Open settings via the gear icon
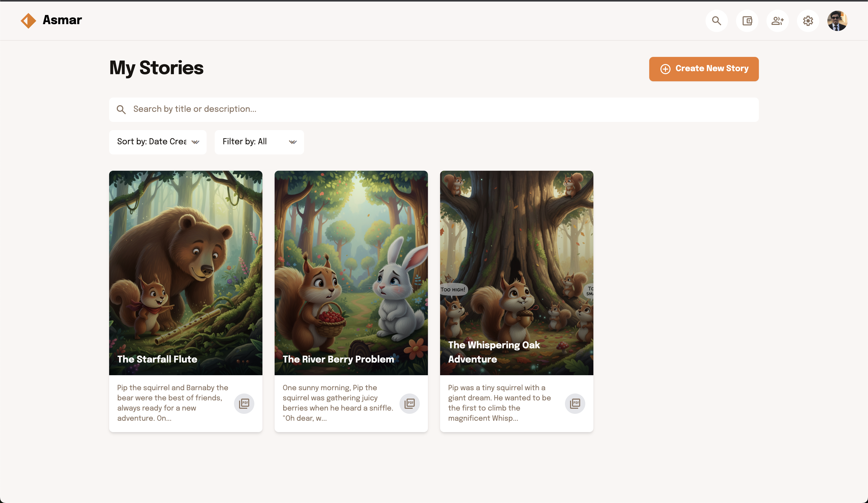The image size is (868, 503). [808, 21]
